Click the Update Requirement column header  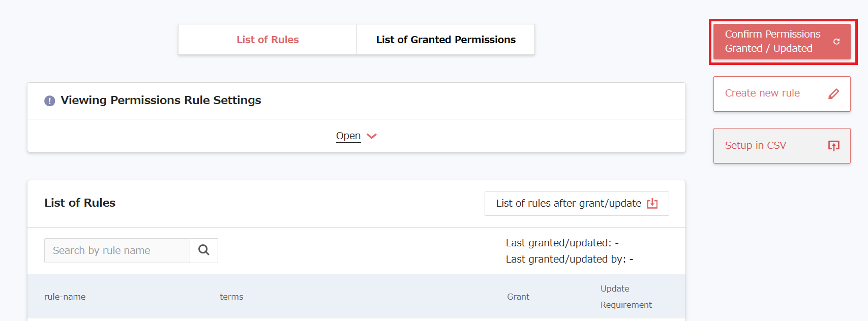(625, 297)
